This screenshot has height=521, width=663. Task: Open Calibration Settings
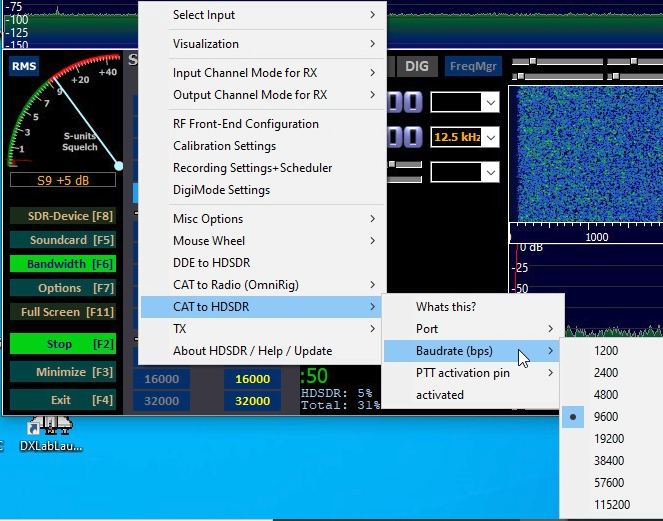(262, 146)
